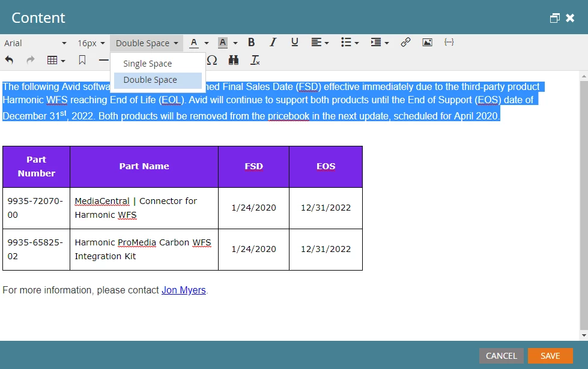The width and height of the screenshot is (588, 369).
Task: Click the text 'December 31st, 2022'
Action: point(49,115)
